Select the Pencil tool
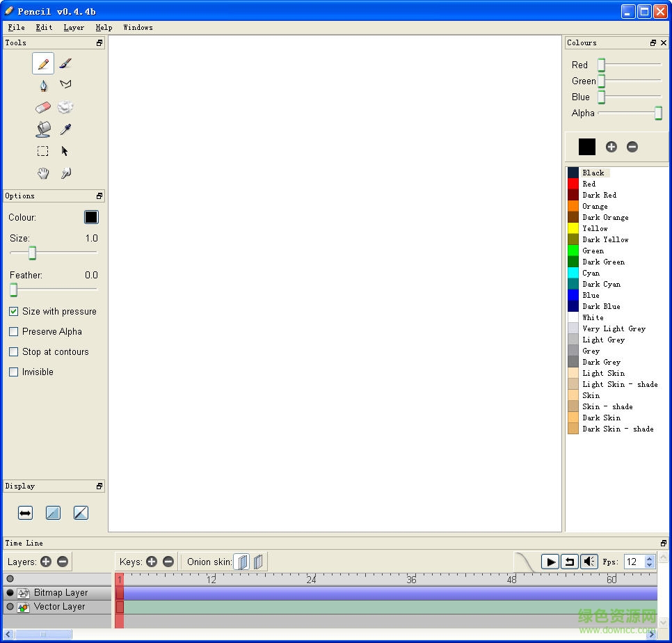 tap(43, 63)
